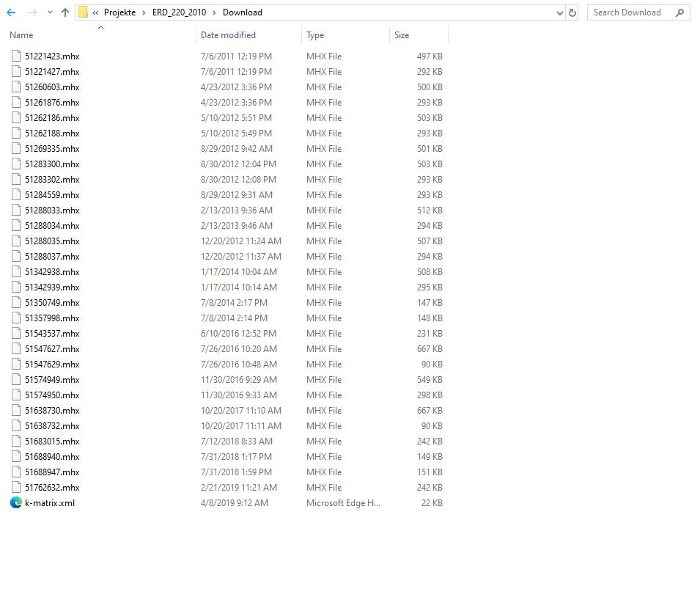Select file icon of 51288037.mhx

click(16, 257)
